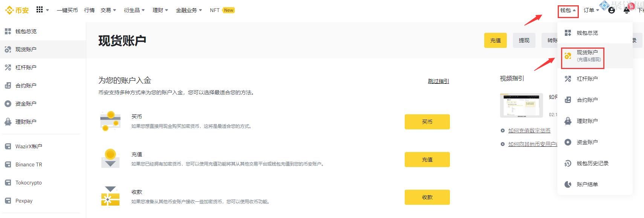644x218 pixels.
Task: Collapse the 钱包 dropdown in header
Action: click(x=568, y=10)
